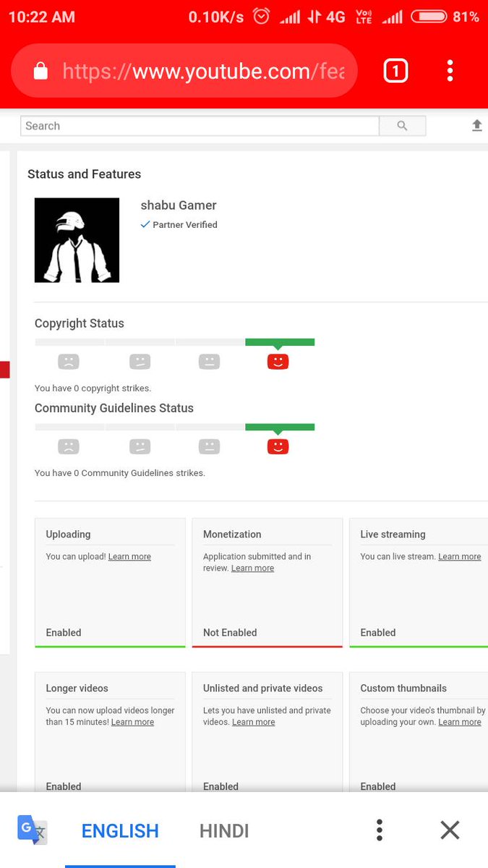Click Enabled status on Uploading card
This screenshot has height=868, width=488.
tap(64, 633)
